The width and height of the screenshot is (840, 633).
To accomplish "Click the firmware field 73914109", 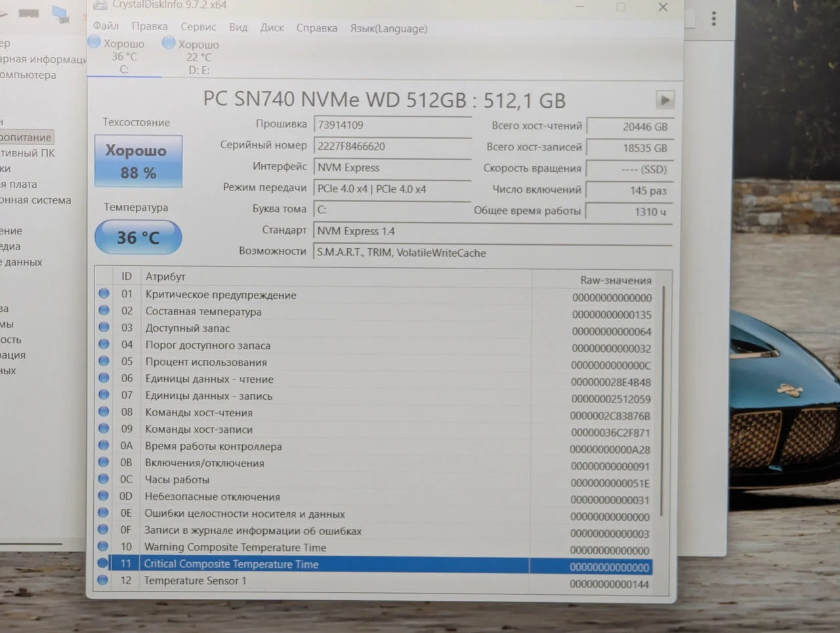I will (x=392, y=125).
